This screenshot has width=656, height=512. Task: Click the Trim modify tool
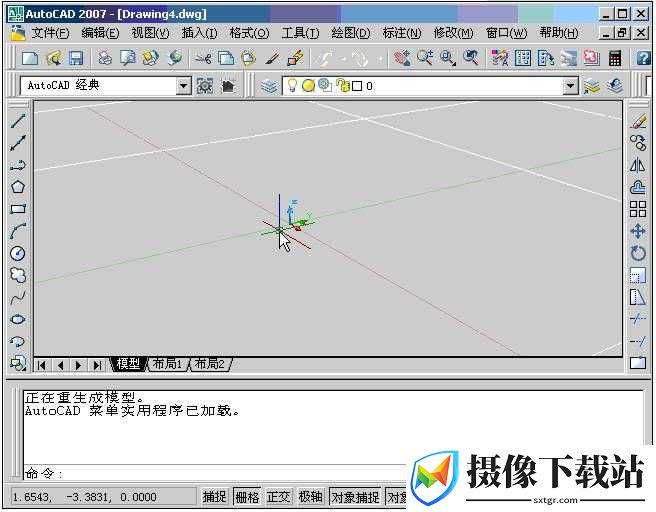click(x=638, y=319)
